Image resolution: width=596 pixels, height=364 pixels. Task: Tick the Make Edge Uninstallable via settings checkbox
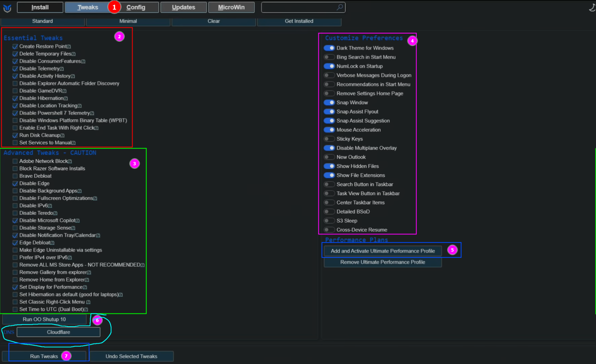click(x=15, y=250)
